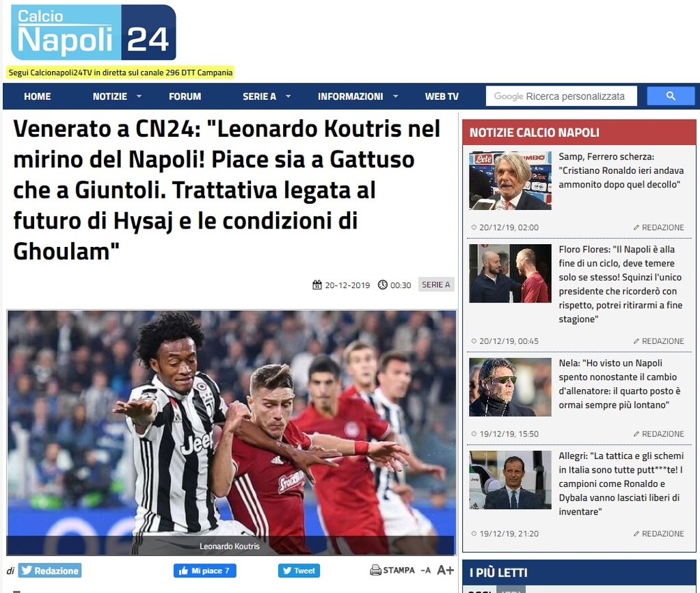Open Ferrero news thumbnail image
Viewport: 700px width, 593px height.
510,181
